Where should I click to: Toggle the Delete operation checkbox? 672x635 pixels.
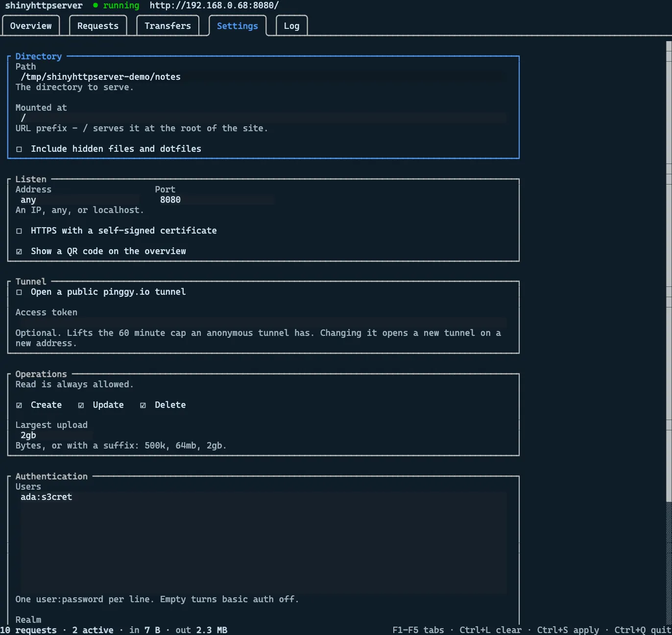click(163, 405)
